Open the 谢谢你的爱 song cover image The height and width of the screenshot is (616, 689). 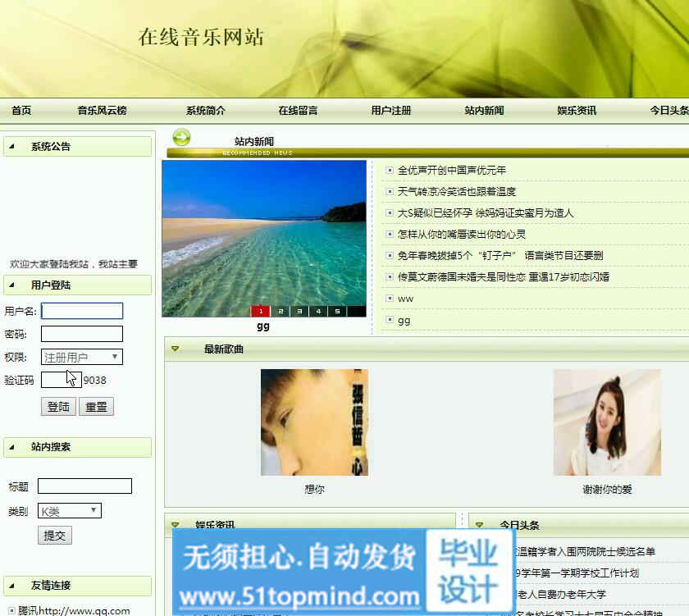[607, 422]
